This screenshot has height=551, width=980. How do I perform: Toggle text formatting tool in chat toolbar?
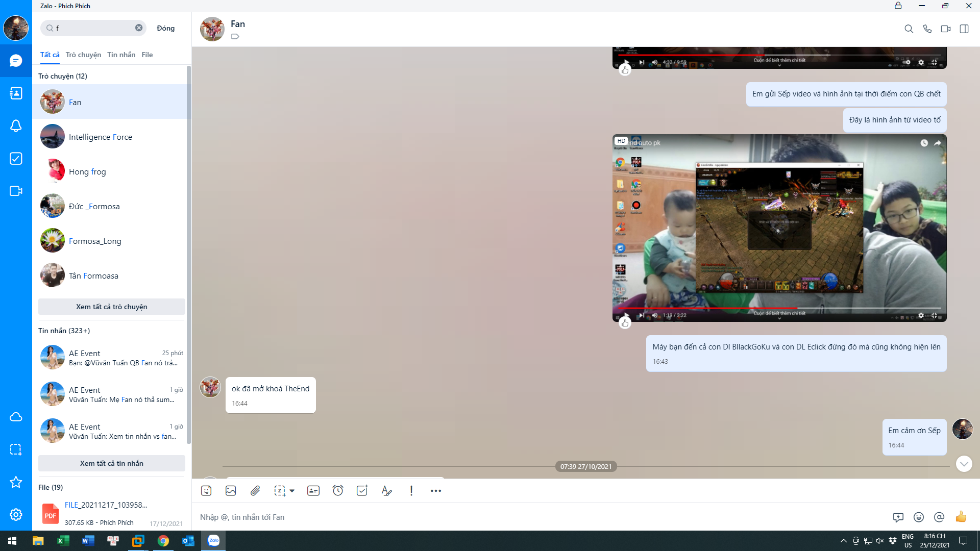[386, 491]
